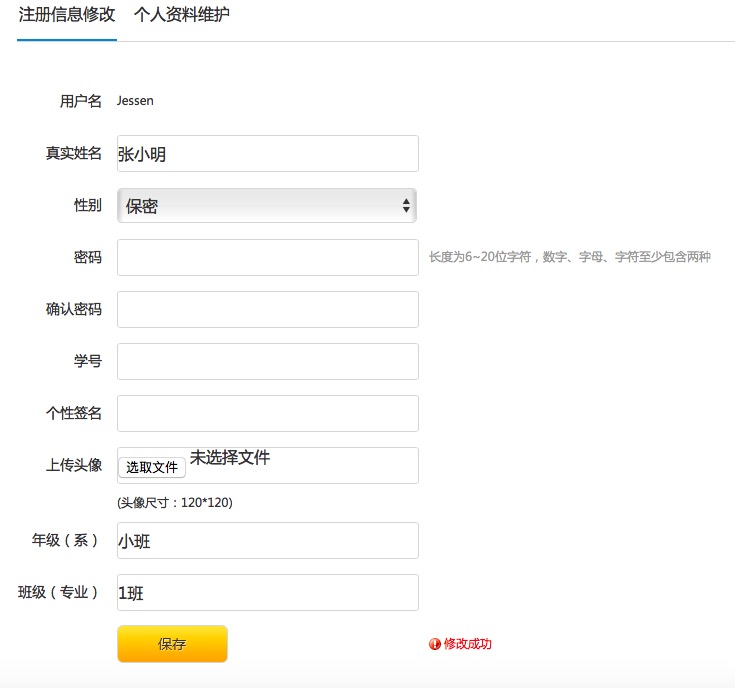Viewport: 735px width, 688px height.
Task: Focus the 班级（专业）field containing 1班
Action: click(x=268, y=592)
